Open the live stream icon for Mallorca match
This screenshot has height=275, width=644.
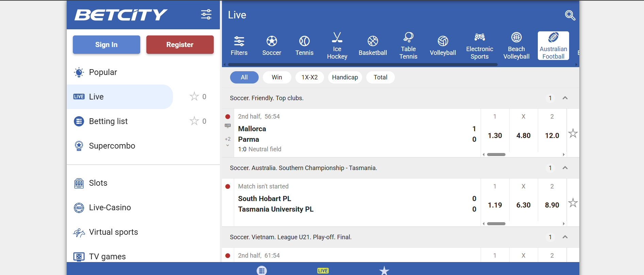point(228,125)
